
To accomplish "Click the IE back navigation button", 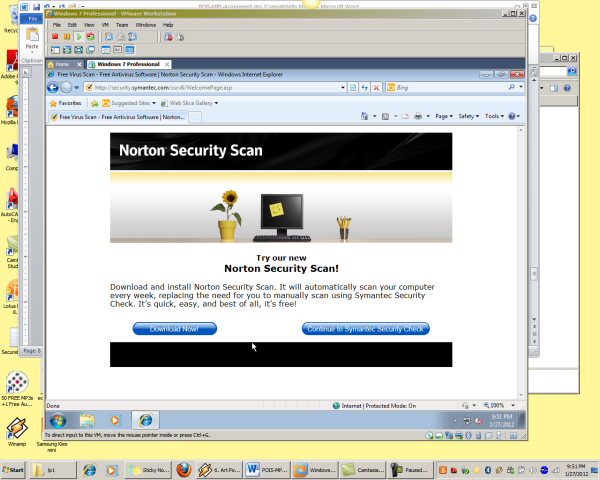I will 65,87.
